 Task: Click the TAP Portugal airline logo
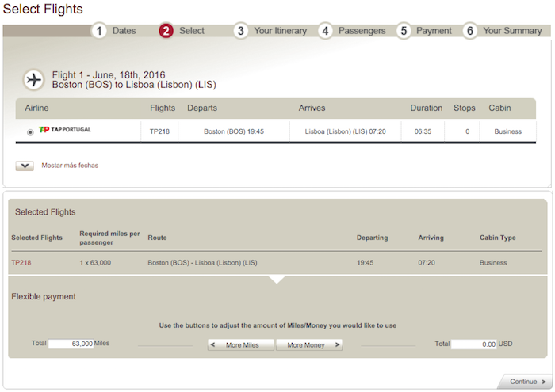click(x=65, y=130)
